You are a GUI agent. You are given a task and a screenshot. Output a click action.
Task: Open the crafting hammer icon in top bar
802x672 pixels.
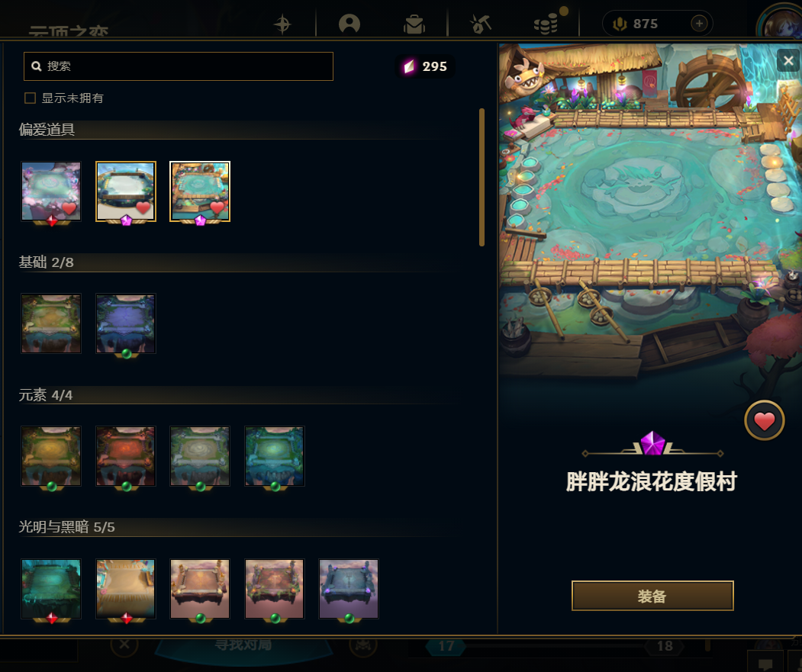click(x=481, y=24)
